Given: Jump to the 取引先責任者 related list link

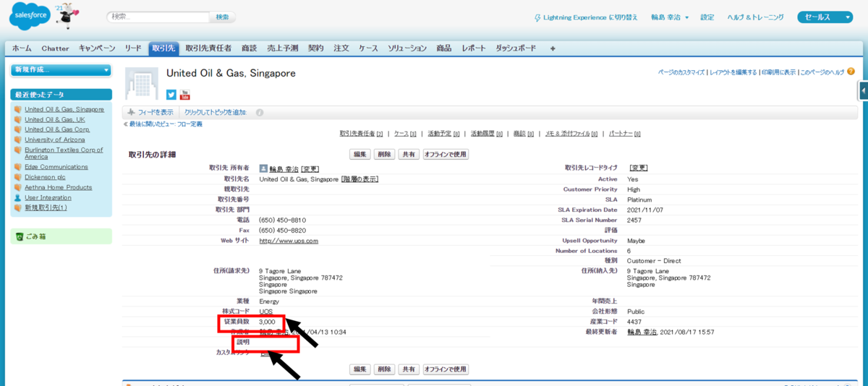Looking at the screenshot, I should tap(361, 134).
